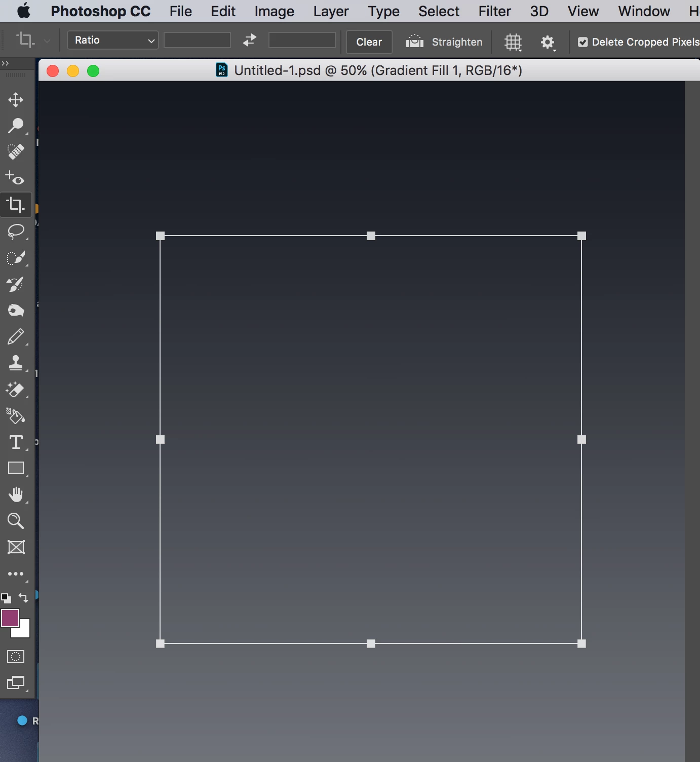Open crop overlay grid options
Image resolution: width=700 pixels, height=762 pixels.
[x=513, y=42]
